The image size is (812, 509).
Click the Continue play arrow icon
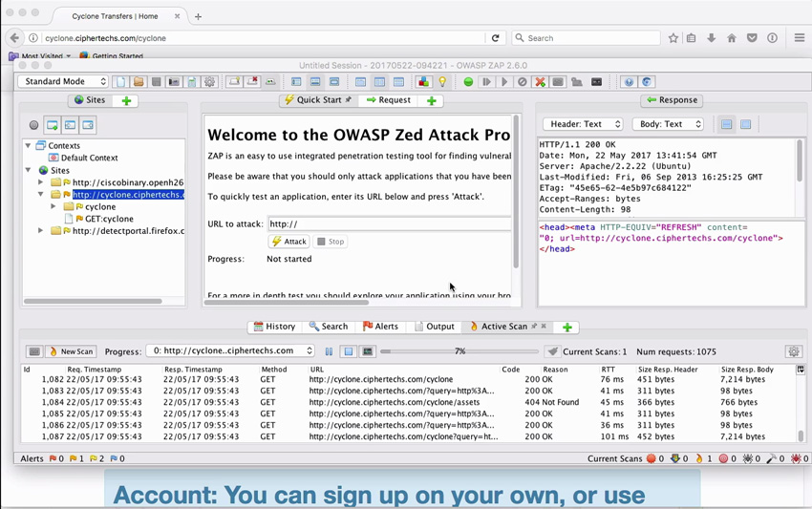pos(503,82)
